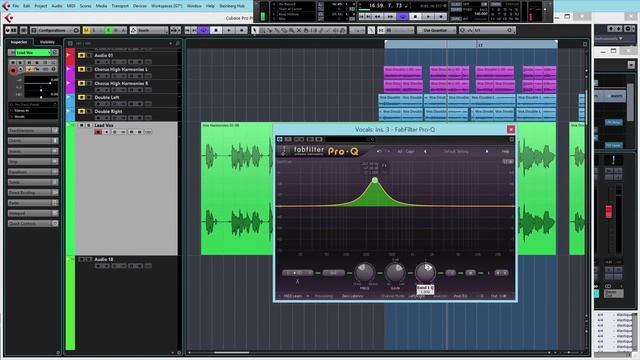Expand the Fader section in Inspector
Screen dimensions: 640x360
tap(33, 203)
